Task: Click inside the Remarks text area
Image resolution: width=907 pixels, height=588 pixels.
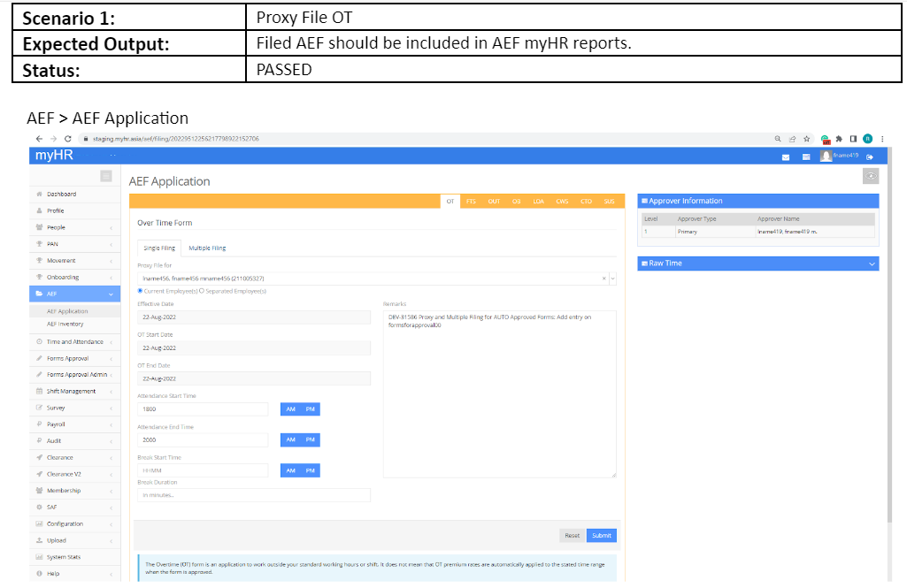Action: point(500,394)
